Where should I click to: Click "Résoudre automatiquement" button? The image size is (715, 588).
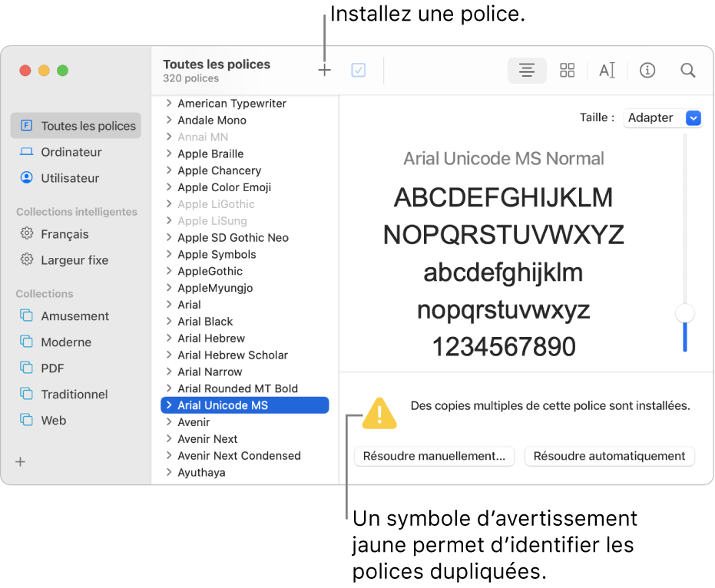click(x=609, y=456)
